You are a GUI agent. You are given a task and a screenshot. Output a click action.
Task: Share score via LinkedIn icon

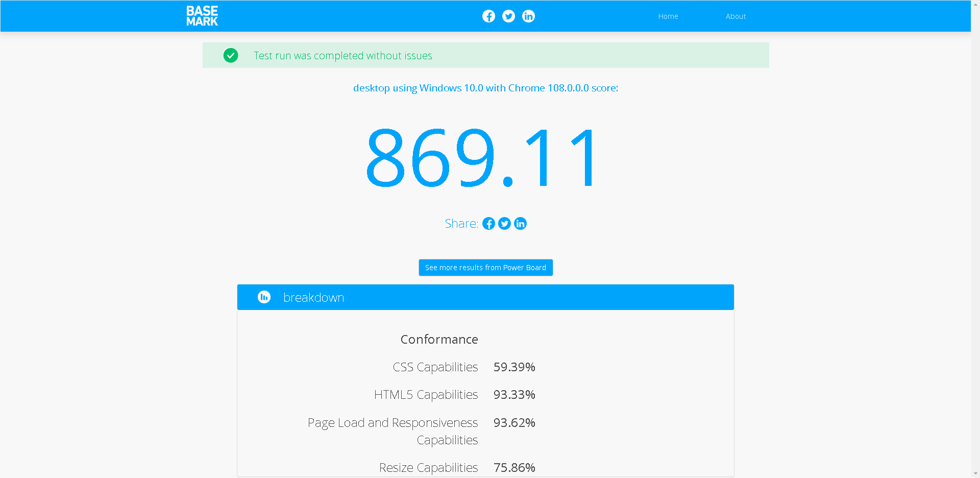[x=520, y=224]
